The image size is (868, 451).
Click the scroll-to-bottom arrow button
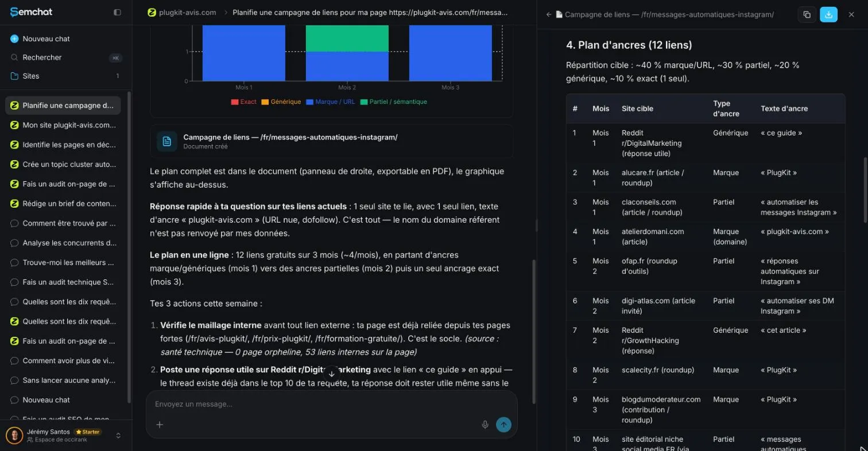coord(331,374)
